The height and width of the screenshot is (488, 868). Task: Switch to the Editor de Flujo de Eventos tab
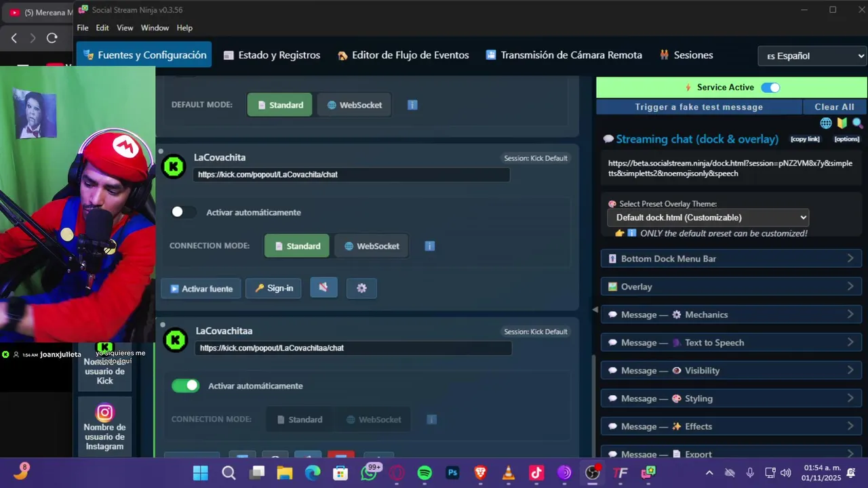403,55
